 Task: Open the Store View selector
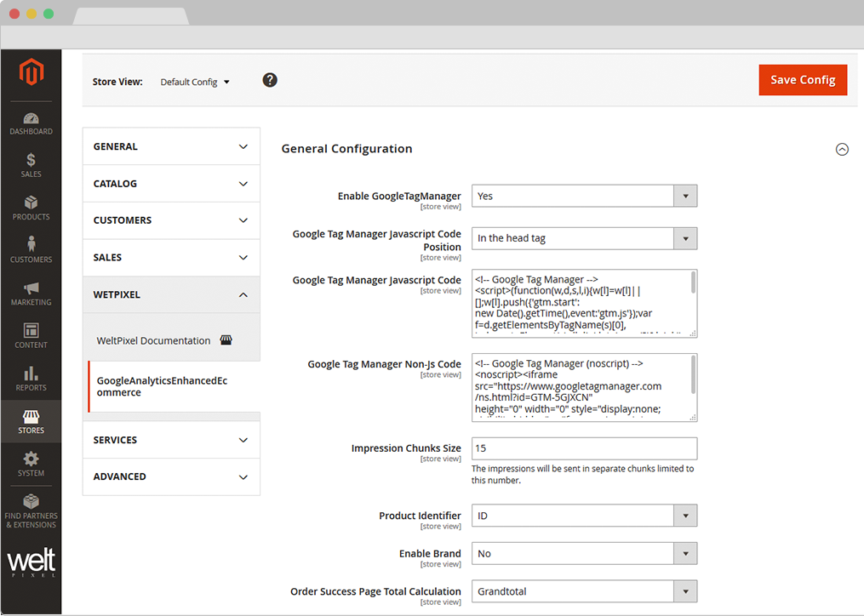point(194,82)
